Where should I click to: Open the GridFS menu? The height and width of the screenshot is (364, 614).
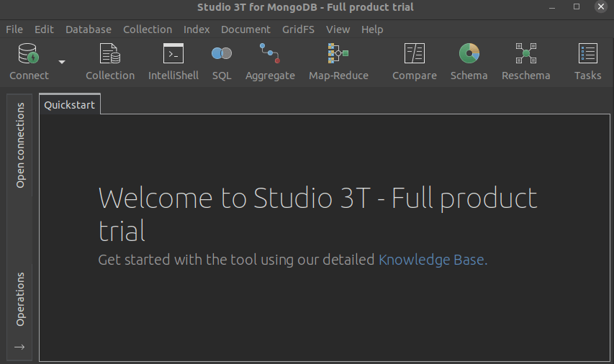[x=298, y=29]
